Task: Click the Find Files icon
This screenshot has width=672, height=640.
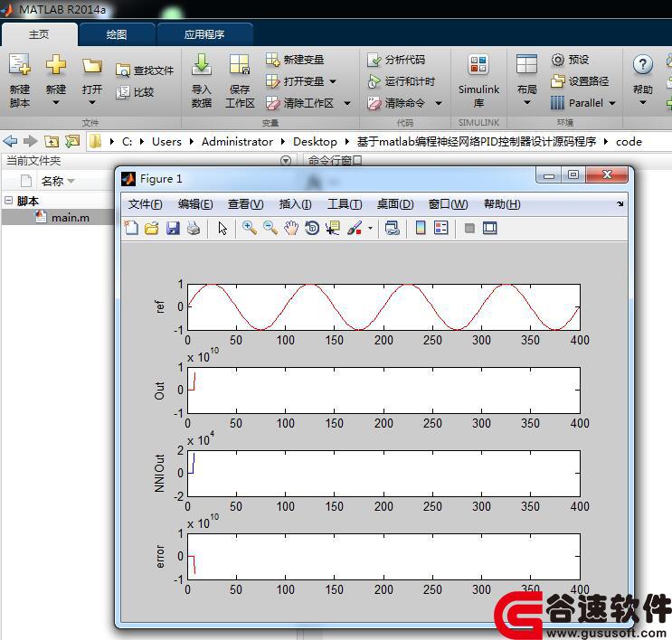Action: [x=123, y=71]
